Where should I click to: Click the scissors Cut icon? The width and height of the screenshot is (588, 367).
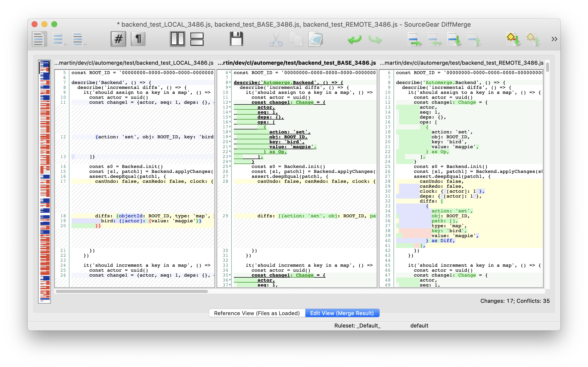(x=276, y=40)
